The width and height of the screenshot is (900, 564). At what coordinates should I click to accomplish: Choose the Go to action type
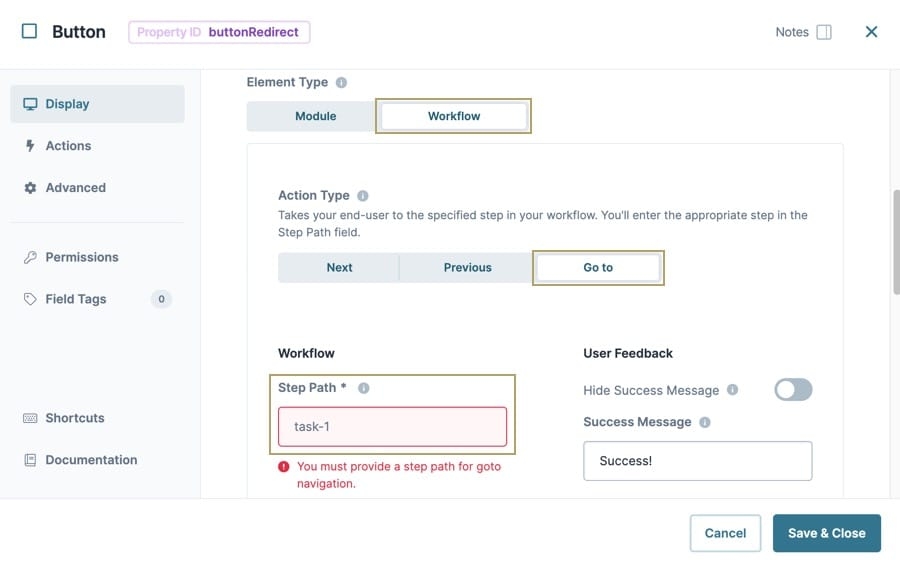pyautogui.click(x=598, y=267)
